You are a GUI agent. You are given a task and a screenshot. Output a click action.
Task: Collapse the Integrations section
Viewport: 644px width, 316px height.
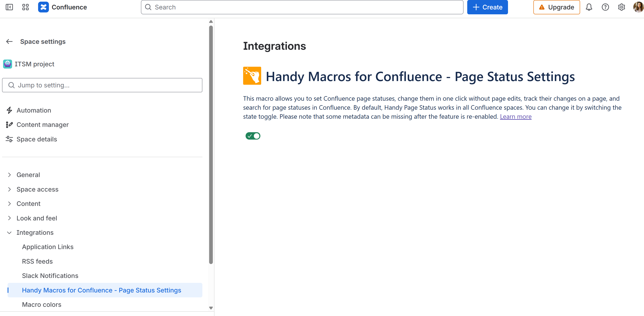[x=9, y=232]
